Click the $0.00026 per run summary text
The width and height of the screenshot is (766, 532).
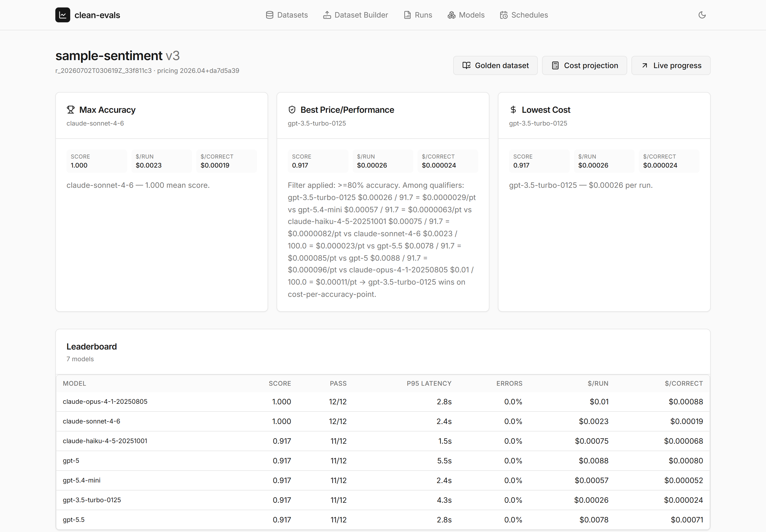coord(581,185)
